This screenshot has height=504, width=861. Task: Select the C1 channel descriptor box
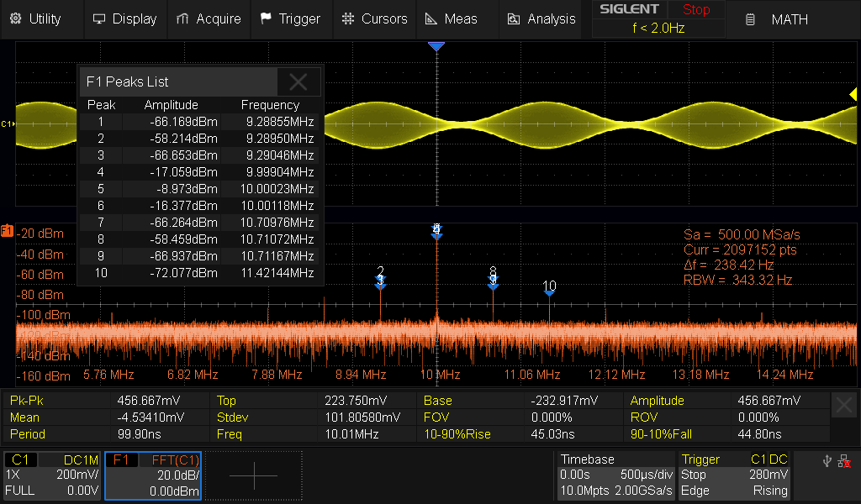point(52,475)
